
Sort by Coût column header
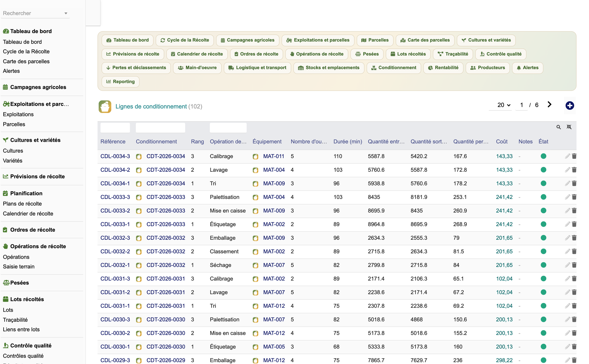(502, 141)
